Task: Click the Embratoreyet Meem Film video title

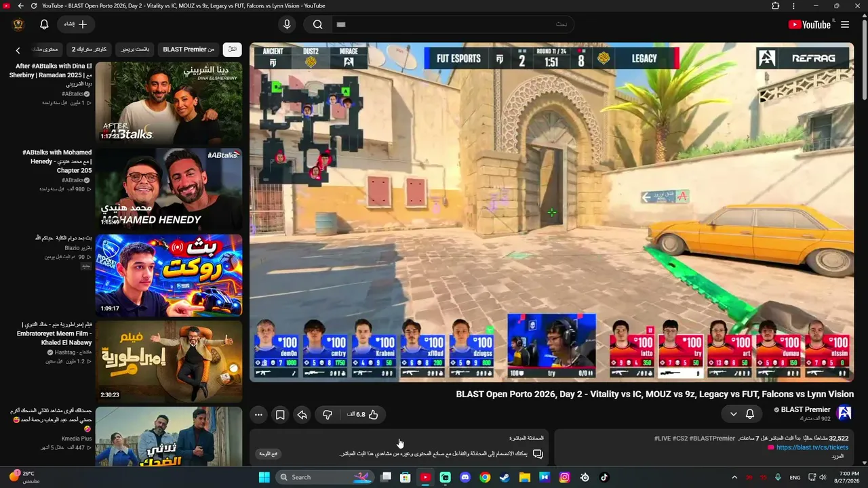Action: point(54,333)
